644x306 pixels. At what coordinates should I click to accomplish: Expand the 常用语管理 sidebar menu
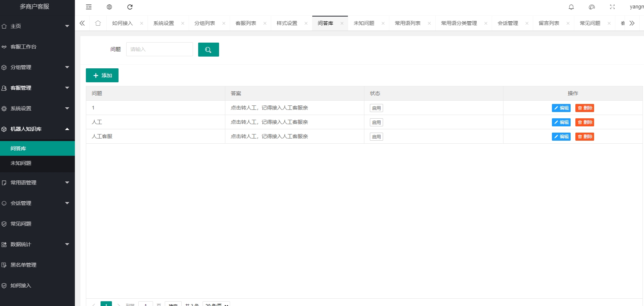tap(37, 183)
